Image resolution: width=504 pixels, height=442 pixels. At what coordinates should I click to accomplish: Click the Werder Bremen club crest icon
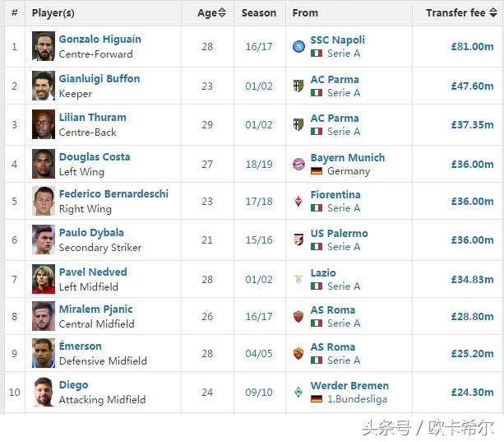298,392
